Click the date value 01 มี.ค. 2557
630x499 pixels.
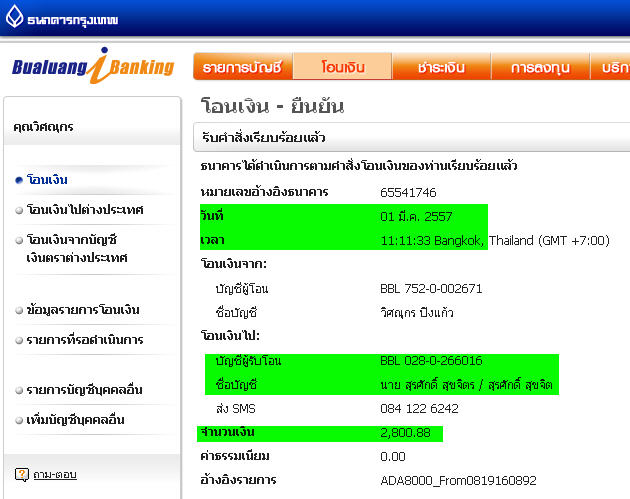pyautogui.click(x=416, y=217)
